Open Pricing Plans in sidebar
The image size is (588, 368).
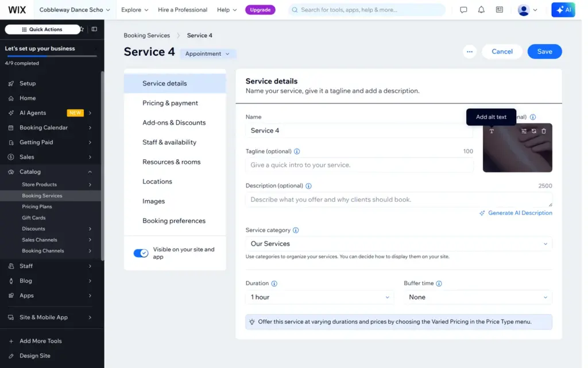[x=37, y=206]
